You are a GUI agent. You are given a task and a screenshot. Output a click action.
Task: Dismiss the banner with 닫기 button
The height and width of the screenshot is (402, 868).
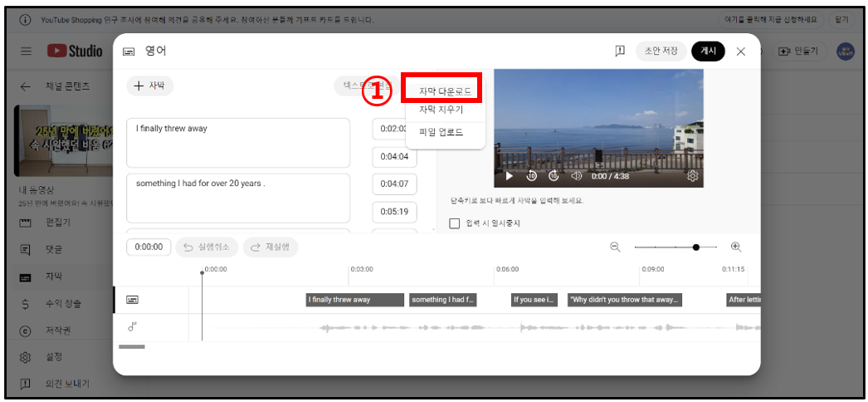pyautogui.click(x=841, y=20)
